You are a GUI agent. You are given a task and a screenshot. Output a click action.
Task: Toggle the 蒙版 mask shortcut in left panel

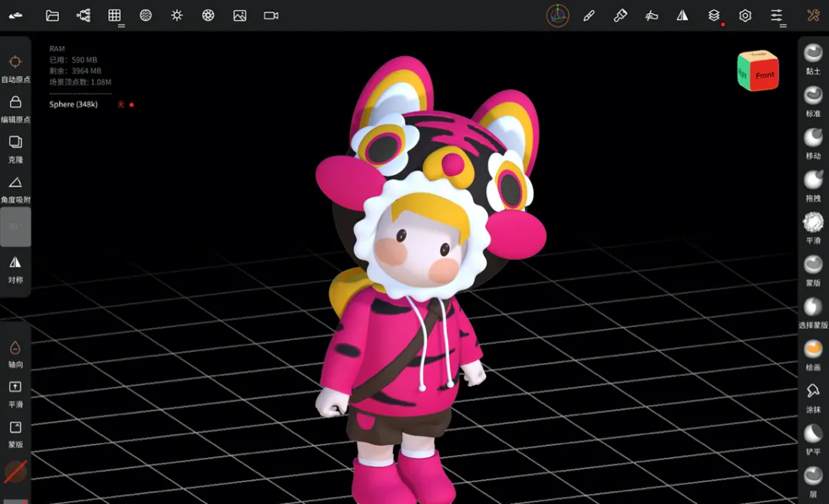[x=15, y=434]
